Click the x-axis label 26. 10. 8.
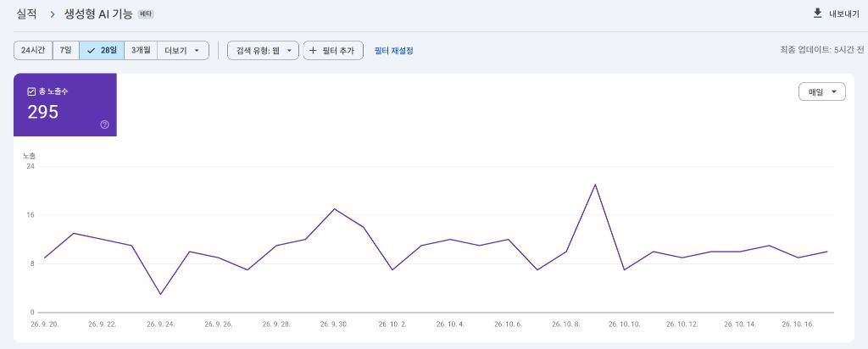The width and height of the screenshot is (868, 349). (x=566, y=324)
